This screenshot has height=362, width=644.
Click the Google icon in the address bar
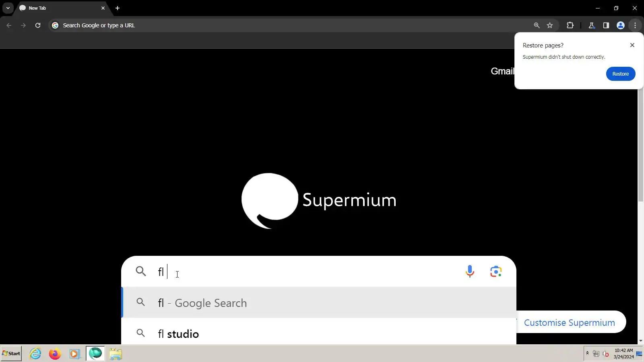tap(55, 25)
